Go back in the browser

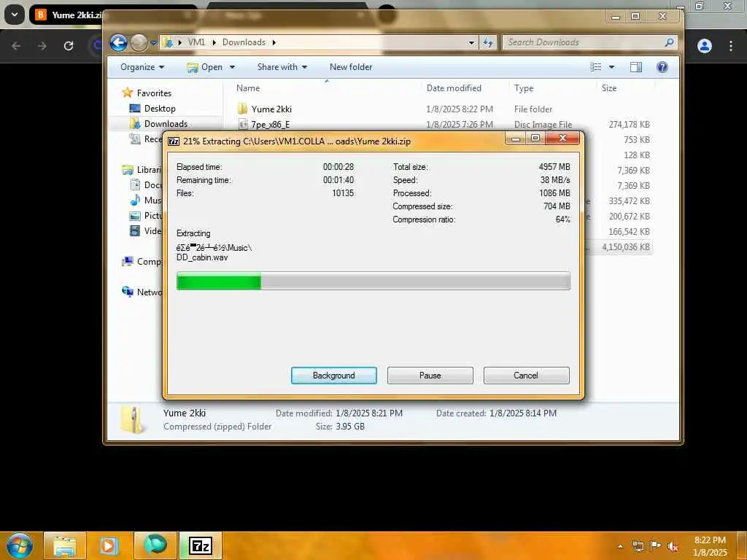point(16,46)
